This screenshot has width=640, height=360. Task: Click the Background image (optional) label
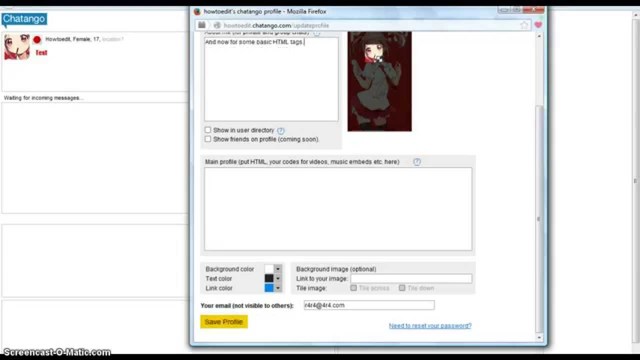click(336, 269)
